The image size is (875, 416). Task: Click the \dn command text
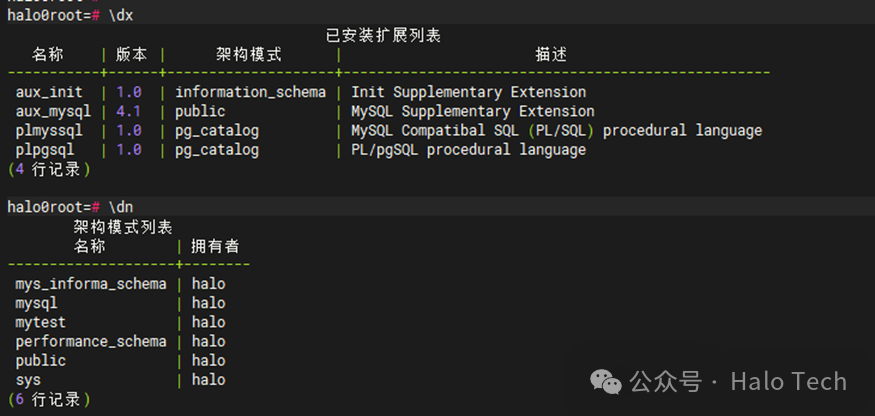120,207
